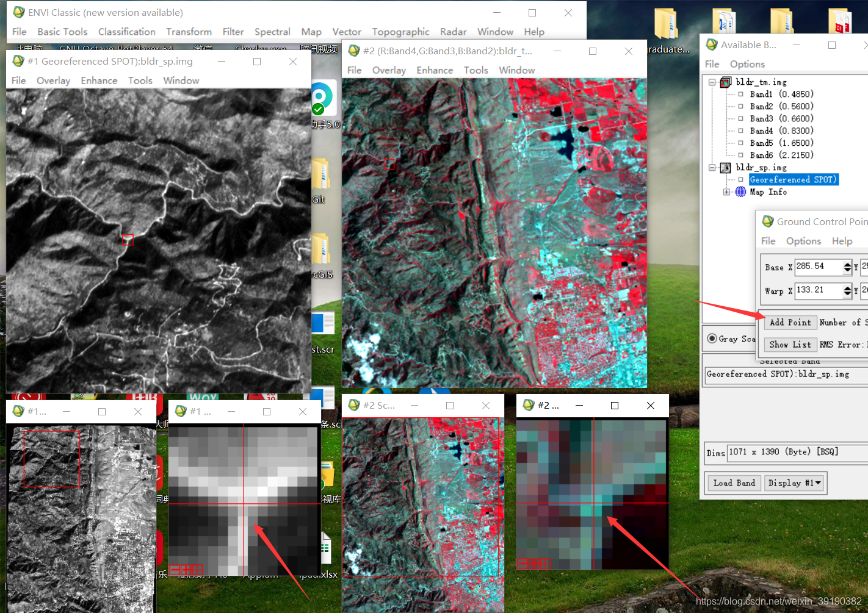Click Available Bands List title icon
The image size is (868, 613).
(712, 45)
